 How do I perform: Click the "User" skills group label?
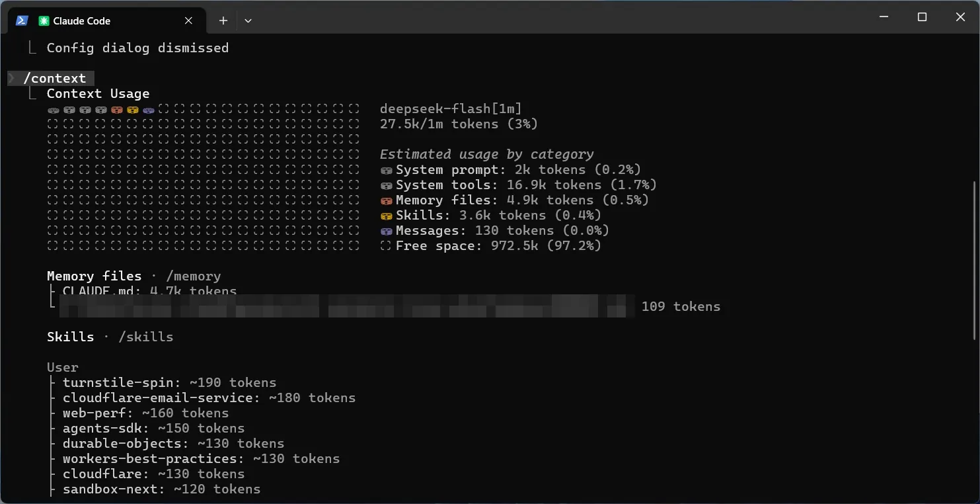click(x=62, y=367)
